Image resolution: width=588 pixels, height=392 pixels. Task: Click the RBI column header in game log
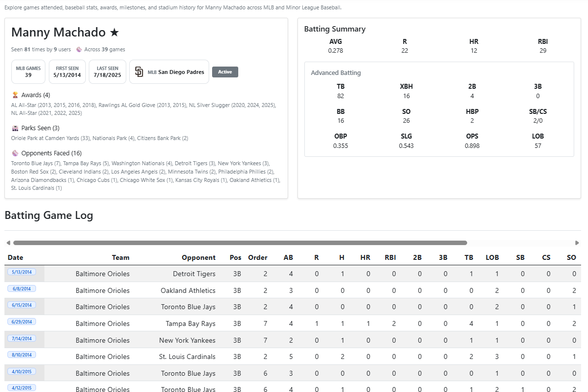(390, 257)
